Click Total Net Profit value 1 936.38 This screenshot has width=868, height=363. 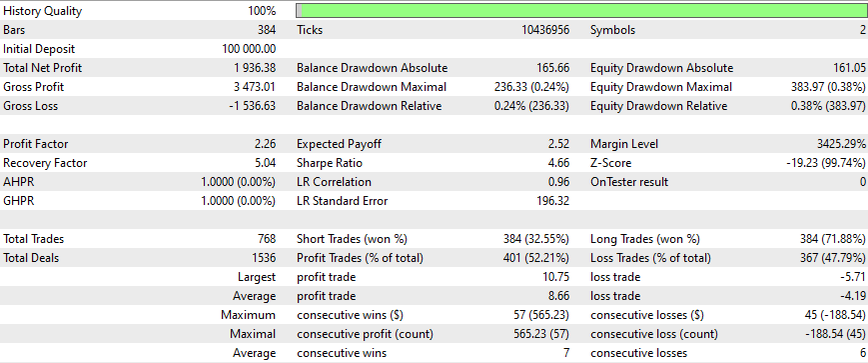pos(255,68)
